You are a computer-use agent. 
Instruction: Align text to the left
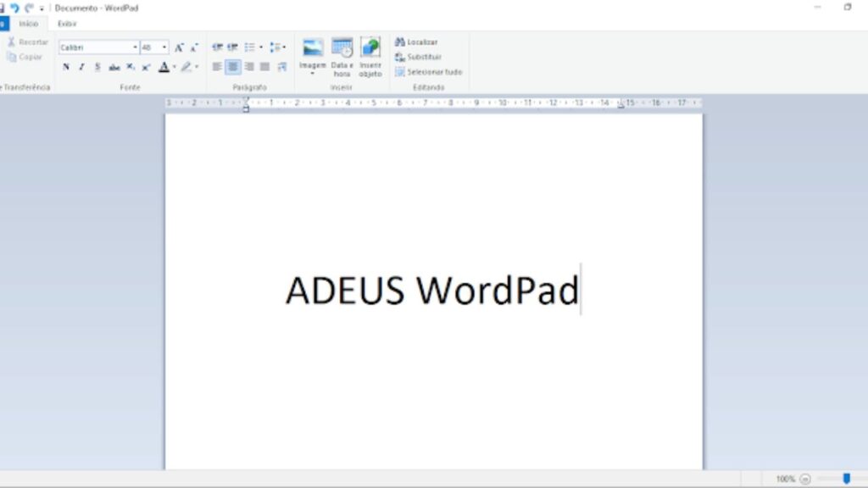click(217, 67)
